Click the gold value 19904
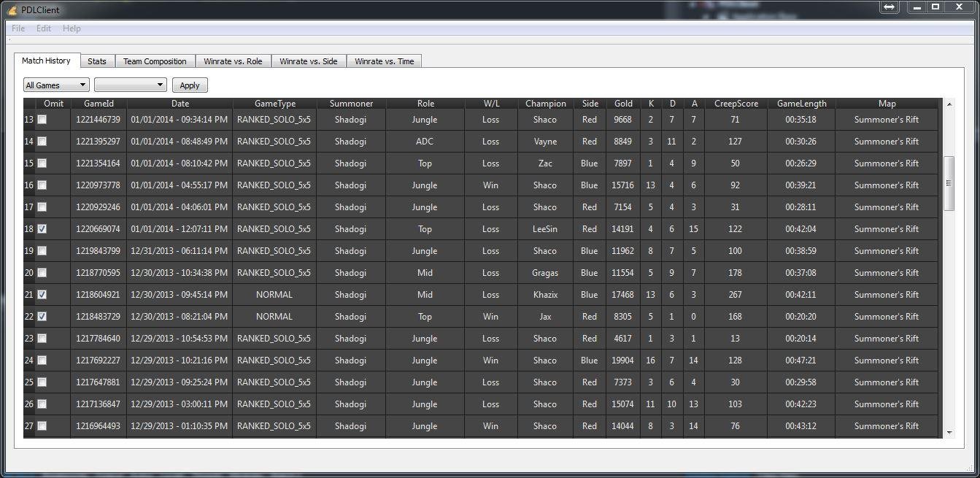Image resolution: width=980 pixels, height=478 pixels. point(623,361)
